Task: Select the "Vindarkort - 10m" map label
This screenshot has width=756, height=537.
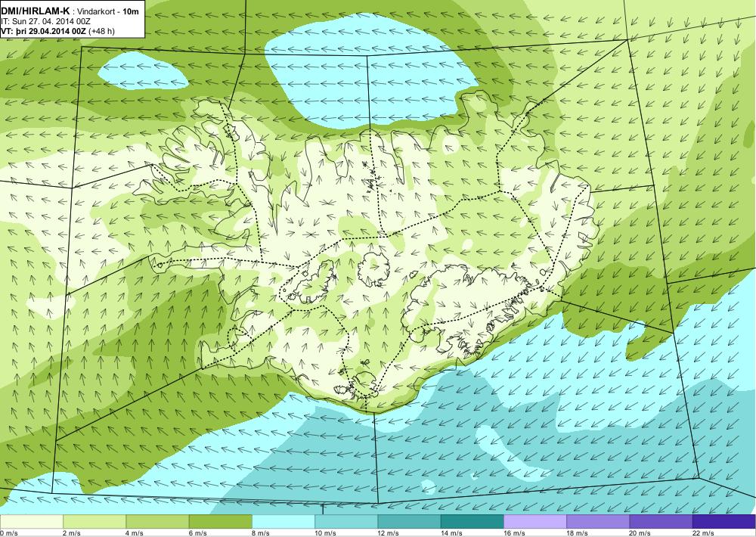Action: (108, 11)
